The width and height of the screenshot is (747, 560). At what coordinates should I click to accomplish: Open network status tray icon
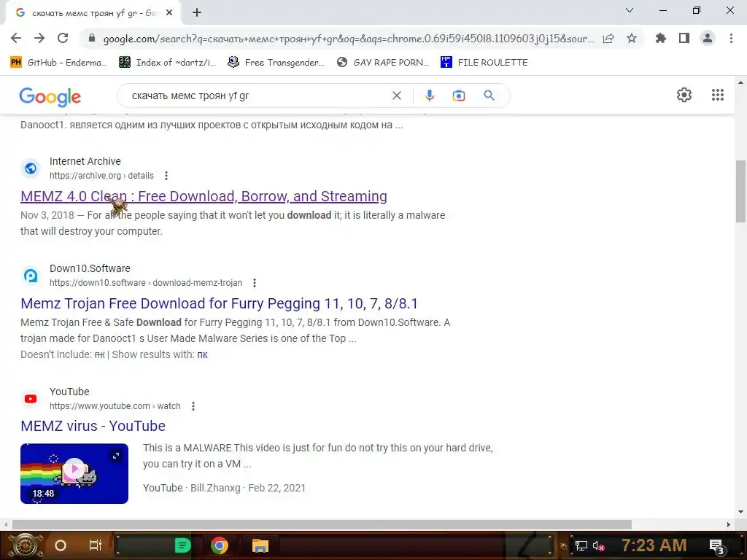[x=581, y=545]
